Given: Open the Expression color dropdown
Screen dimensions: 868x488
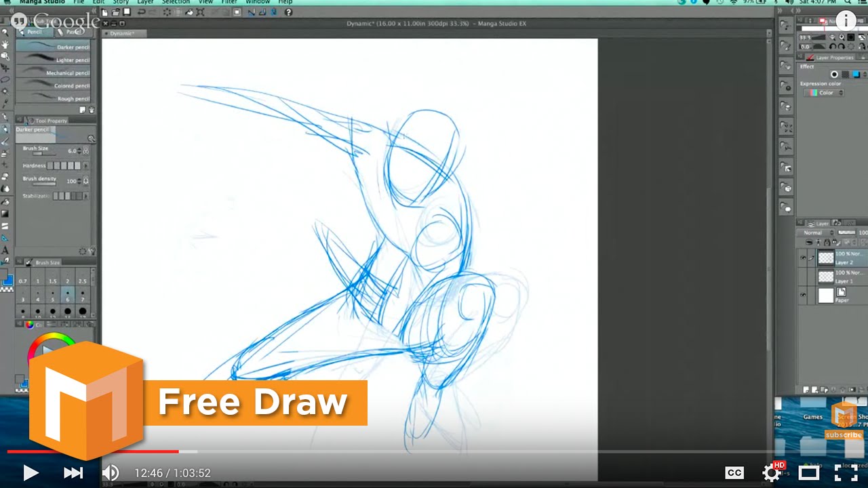Looking at the screenshot, I should coord(825,93).
